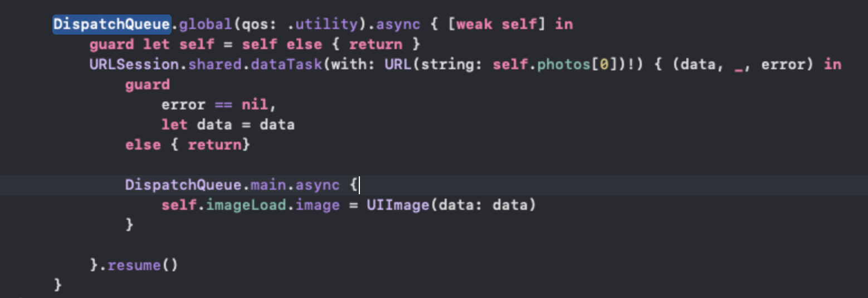Viewport: 868px width, 298px height.
Task: Click the else return clause
Action: point(188,145)
